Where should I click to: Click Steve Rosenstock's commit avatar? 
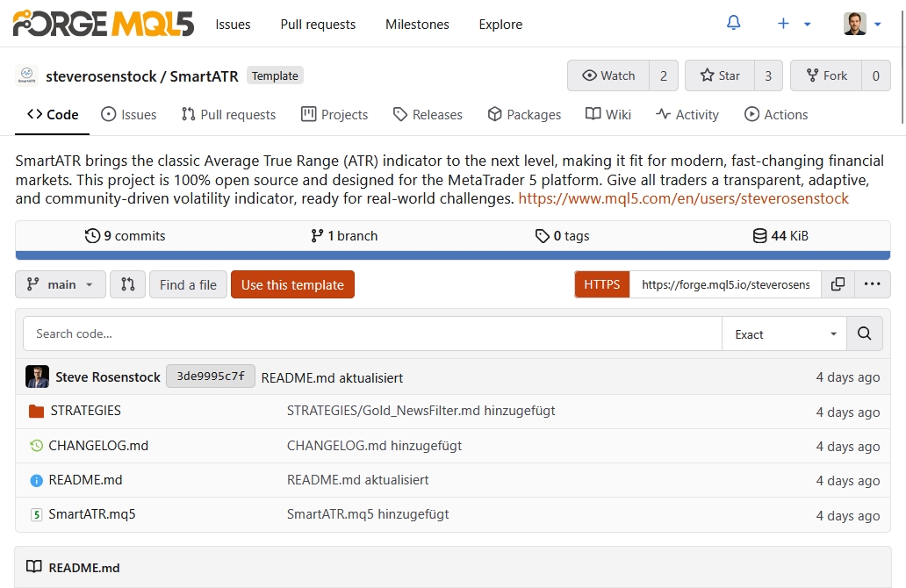[37, 376]
